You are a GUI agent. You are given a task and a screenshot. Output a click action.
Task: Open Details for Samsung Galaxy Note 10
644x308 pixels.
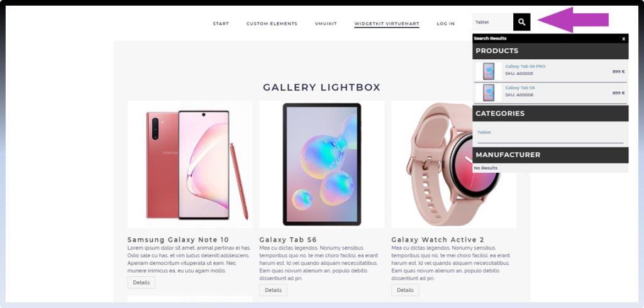(142, 282)
